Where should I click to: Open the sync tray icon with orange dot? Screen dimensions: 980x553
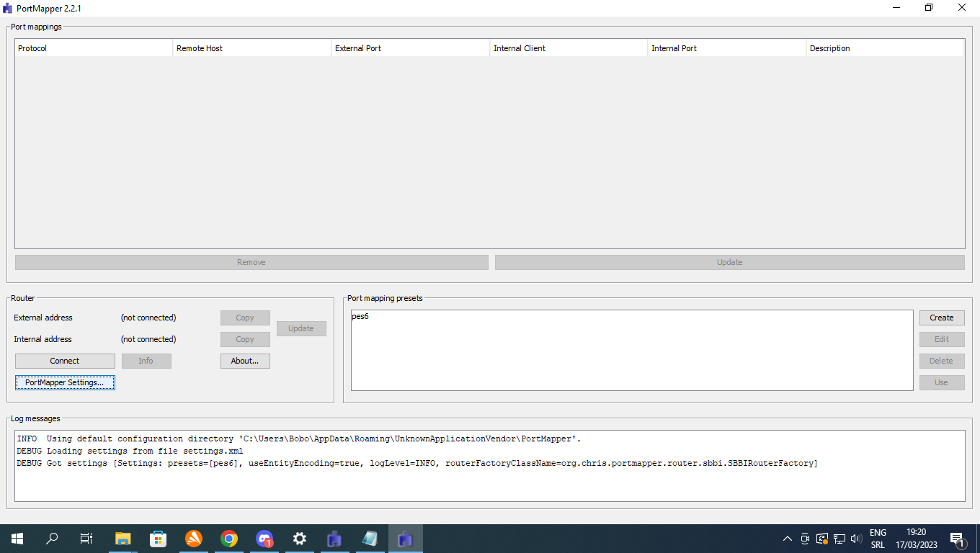pos(822,539)
